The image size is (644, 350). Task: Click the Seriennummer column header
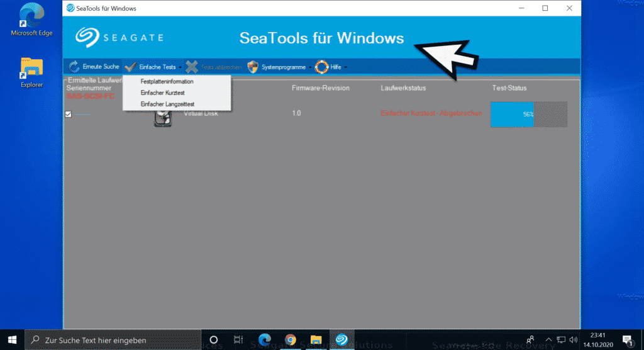tap(89, 88)
